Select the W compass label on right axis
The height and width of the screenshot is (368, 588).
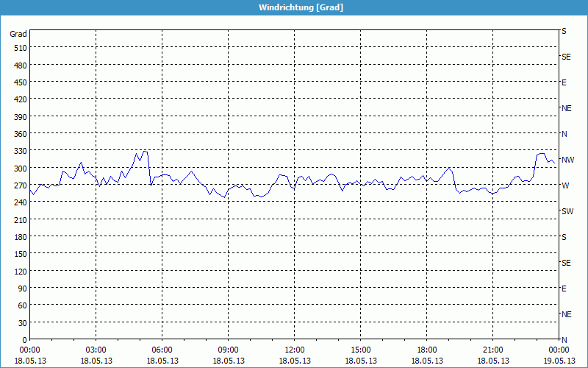tap(564, 185)
